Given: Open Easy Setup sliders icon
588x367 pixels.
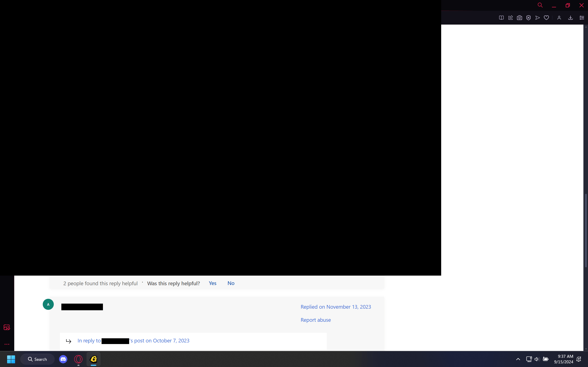Looking at the screenshot, I should (x=582, y=18).
